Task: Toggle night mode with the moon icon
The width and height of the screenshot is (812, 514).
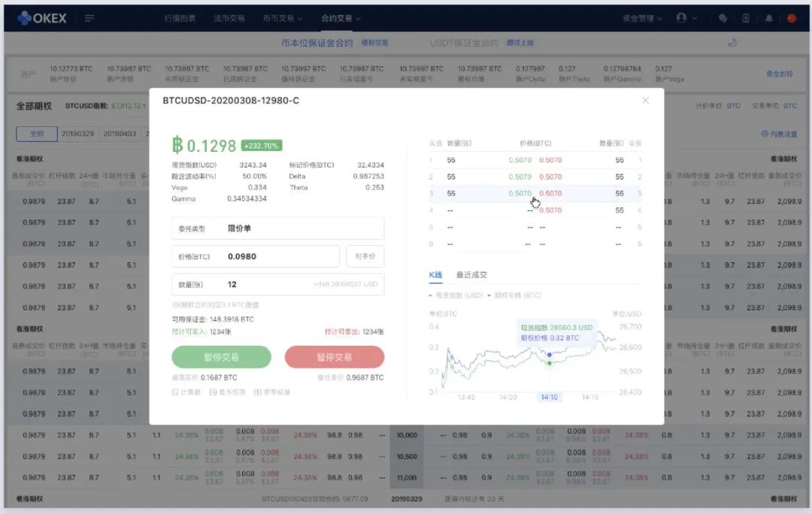Action: pos(732,43)
